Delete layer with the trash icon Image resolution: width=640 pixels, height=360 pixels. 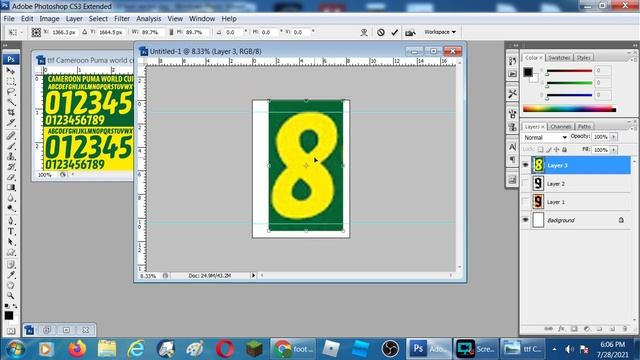point(624,329)
